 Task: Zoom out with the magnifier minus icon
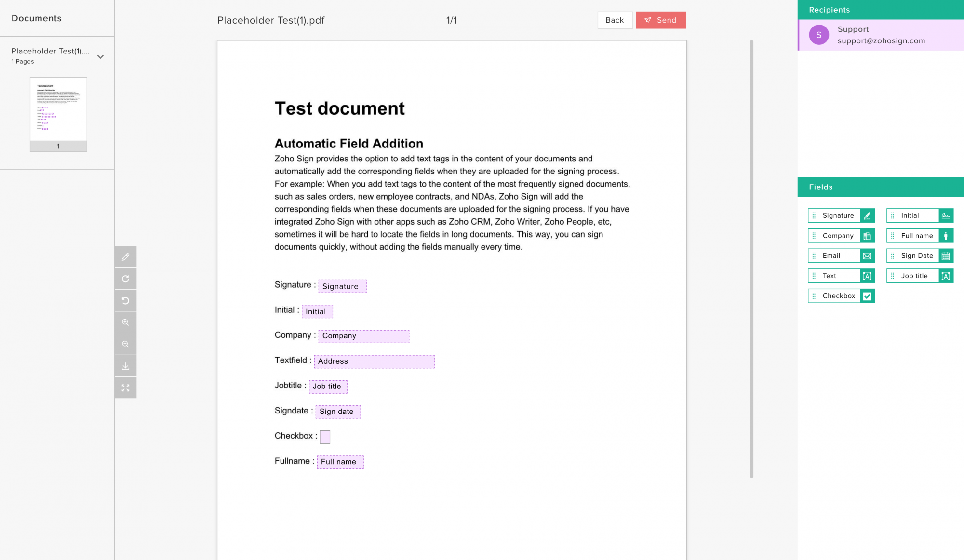pyautogui.click(x=125, y=344)
